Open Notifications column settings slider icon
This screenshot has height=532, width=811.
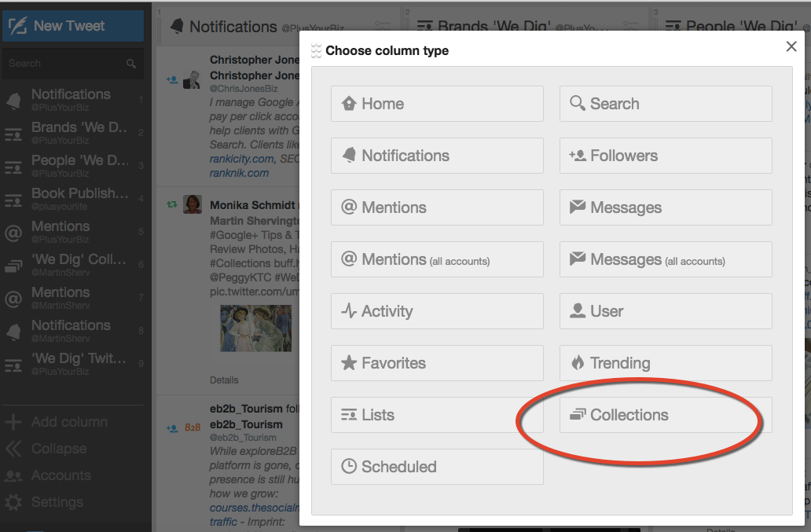pos(383,24)
